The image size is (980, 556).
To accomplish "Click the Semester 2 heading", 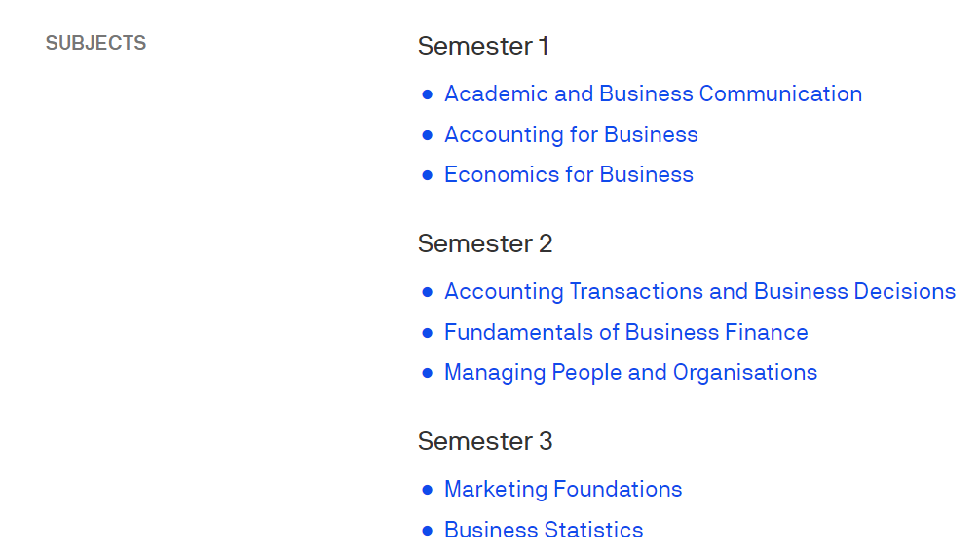I will pyautogui.click(x=485, y=243).
